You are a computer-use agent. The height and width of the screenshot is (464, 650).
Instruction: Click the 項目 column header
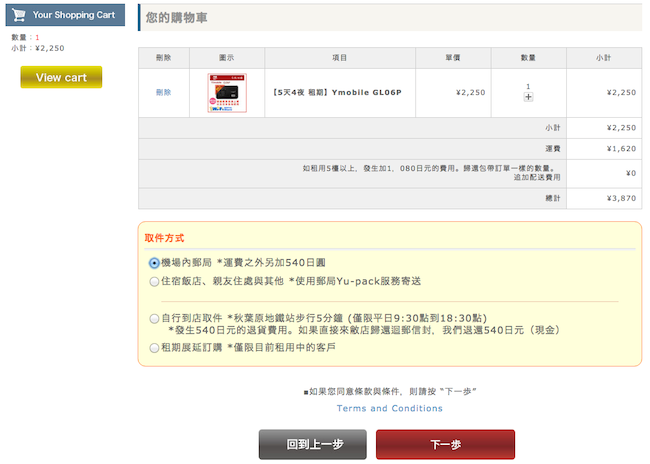(340, 58)
